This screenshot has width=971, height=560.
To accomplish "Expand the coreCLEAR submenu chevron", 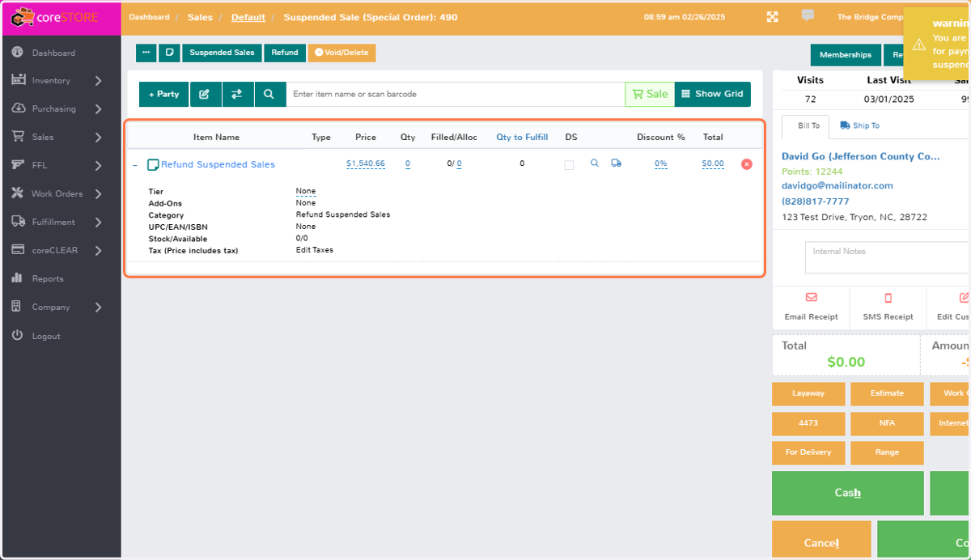I will [98, 251].
